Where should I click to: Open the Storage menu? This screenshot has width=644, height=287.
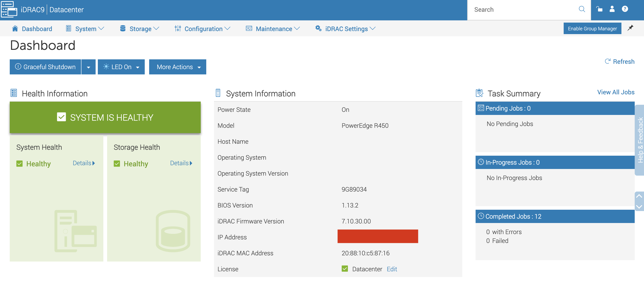[x=140, y=29]
